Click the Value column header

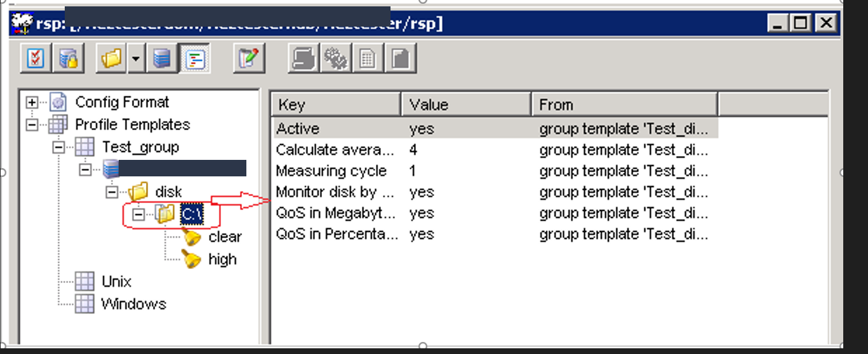[x=466, y=105]
